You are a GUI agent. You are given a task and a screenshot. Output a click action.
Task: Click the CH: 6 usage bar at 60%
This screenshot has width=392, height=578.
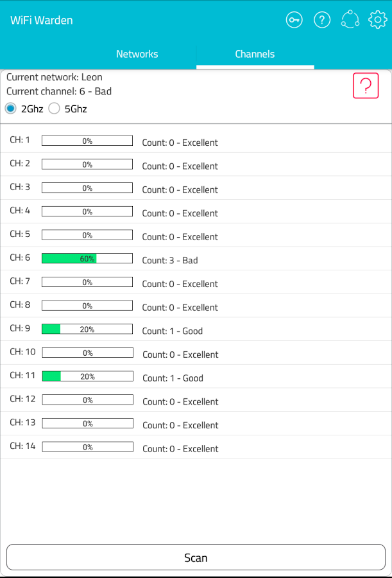click(x=87, y=258)
